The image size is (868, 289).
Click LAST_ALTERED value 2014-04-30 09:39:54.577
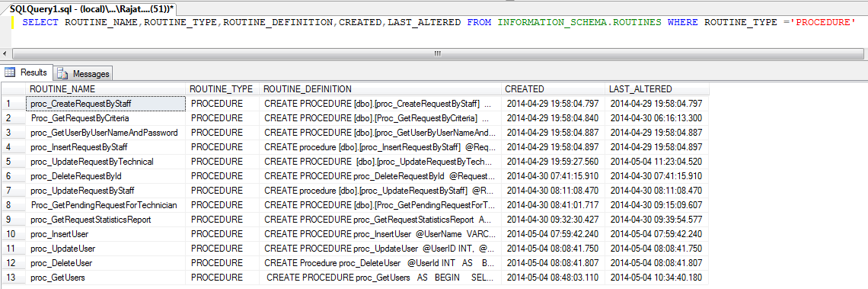point(656,220)
